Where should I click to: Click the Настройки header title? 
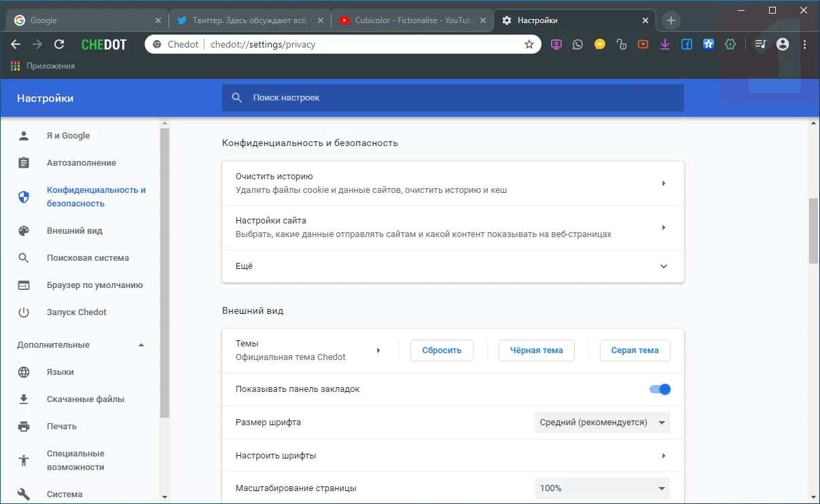tap(45, 98)
